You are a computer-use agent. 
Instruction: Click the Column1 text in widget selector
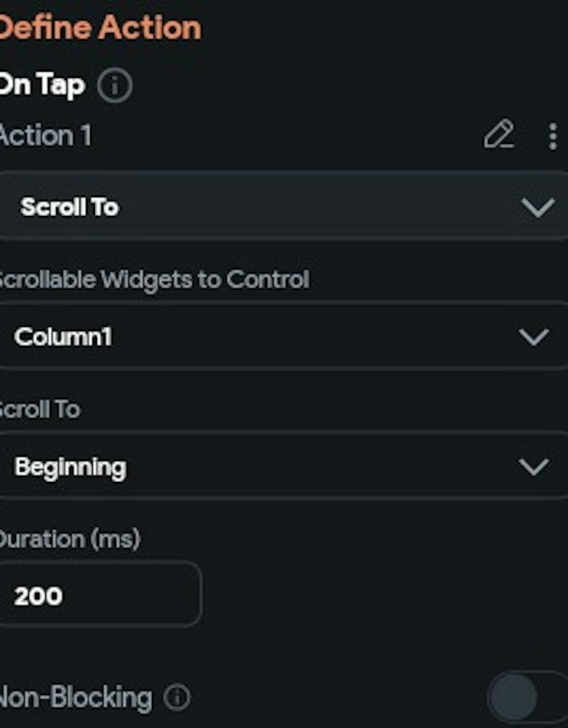tap(63, 337)
